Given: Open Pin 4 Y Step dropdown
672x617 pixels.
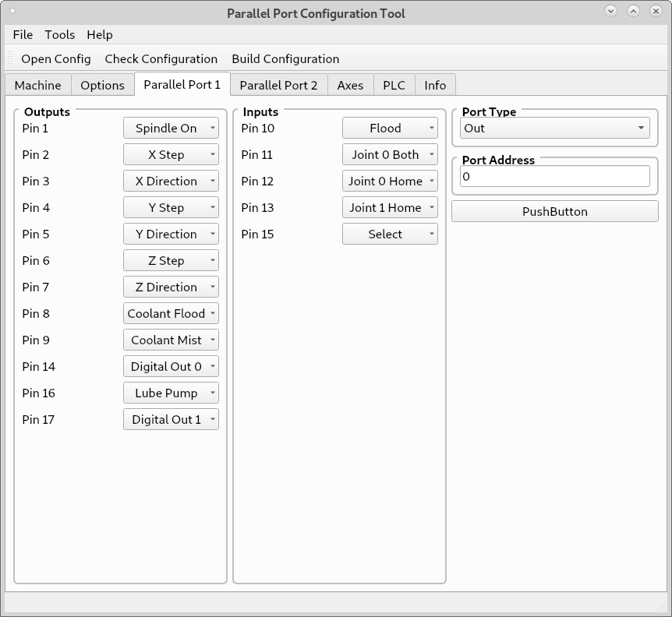Looking at the screenshot, I should pyautogui.click(x=171, y=208).
